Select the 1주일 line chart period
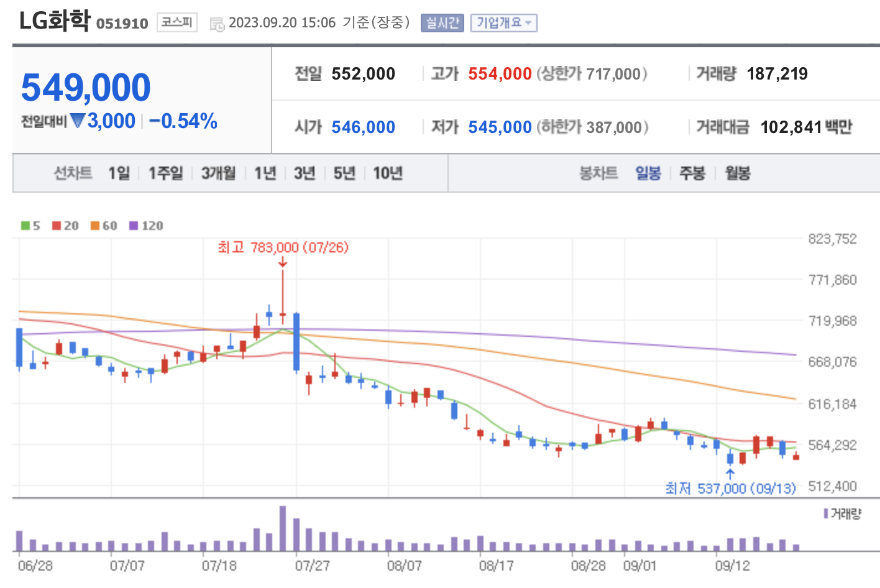The width and height of the screenshot is (880, 588). tap(166, 173)
